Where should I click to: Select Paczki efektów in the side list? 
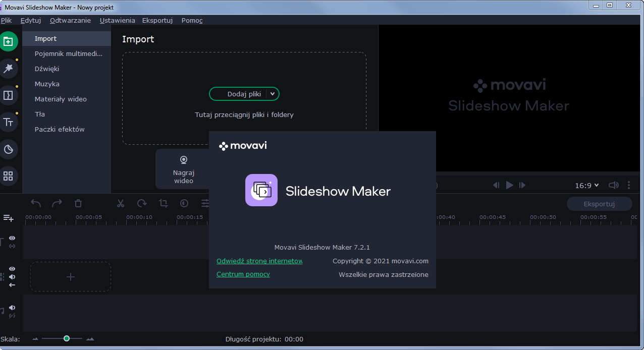pos(67,129)
